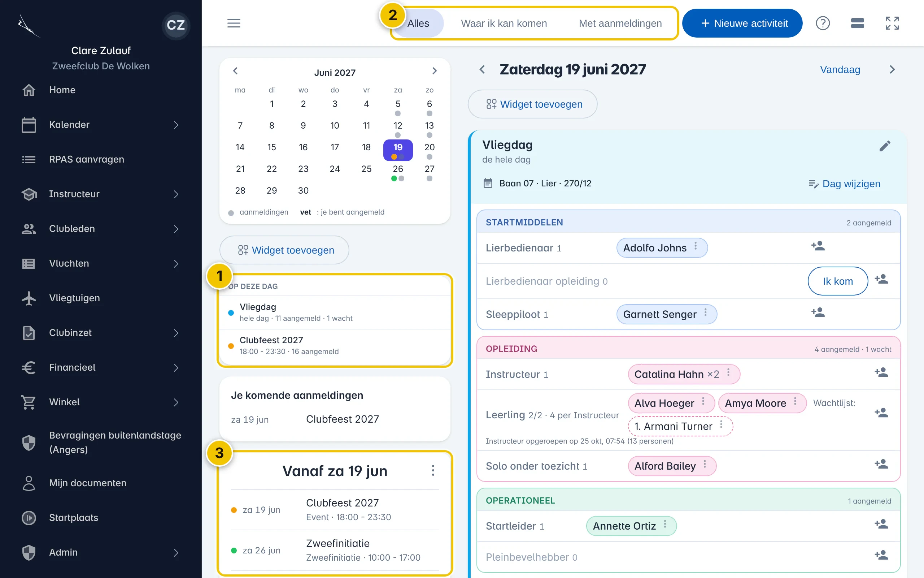Edit Vliegdag with the pencil icon
The width and height of the screenshot is (924, 578).
[885, 146]
